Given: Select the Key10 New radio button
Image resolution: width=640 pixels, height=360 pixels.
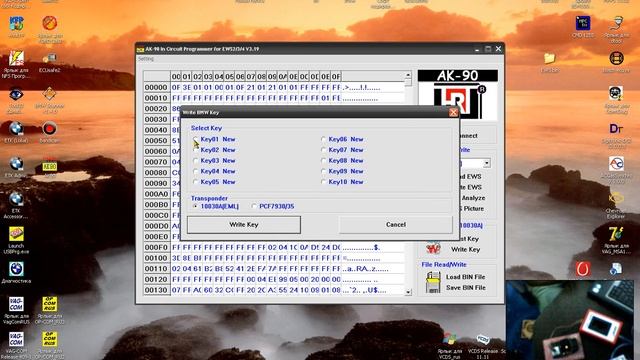Looking at the screenshot, I should click(x=324, y=182).
